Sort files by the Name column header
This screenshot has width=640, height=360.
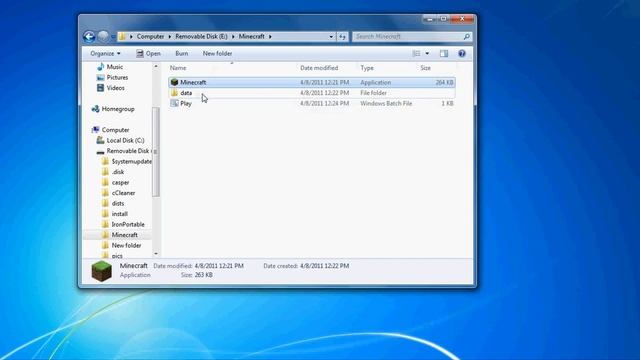pos(178,68)
